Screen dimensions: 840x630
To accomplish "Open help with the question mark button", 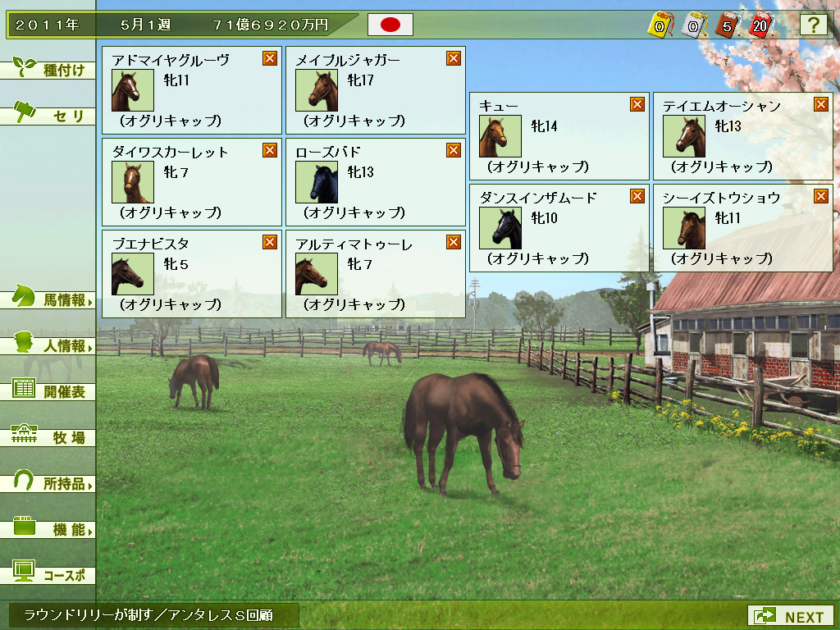I will pos(813,25).
